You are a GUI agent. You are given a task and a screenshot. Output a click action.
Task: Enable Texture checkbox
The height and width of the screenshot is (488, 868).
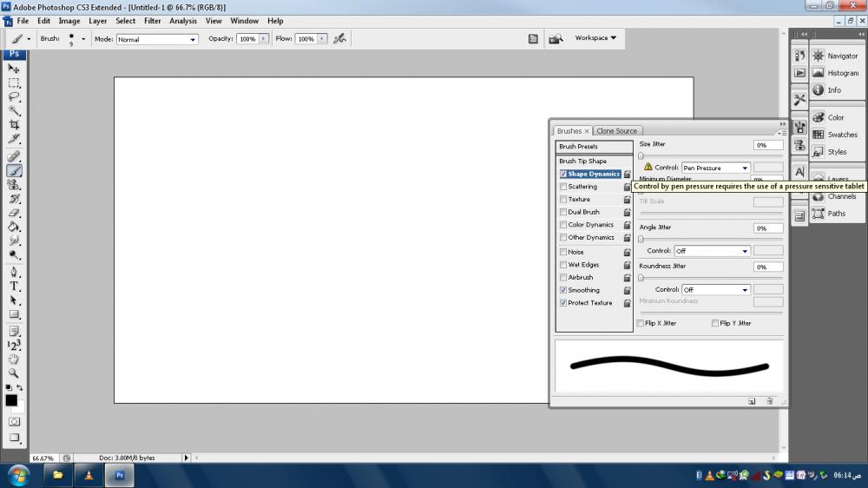click(563, 200)
